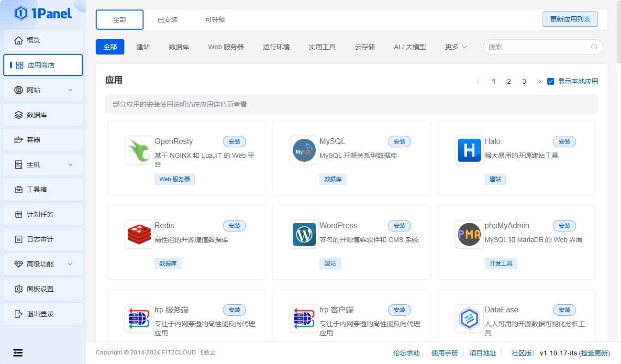Filter by AI / 大模型 category
621x364 pixels.
point(410,47)
